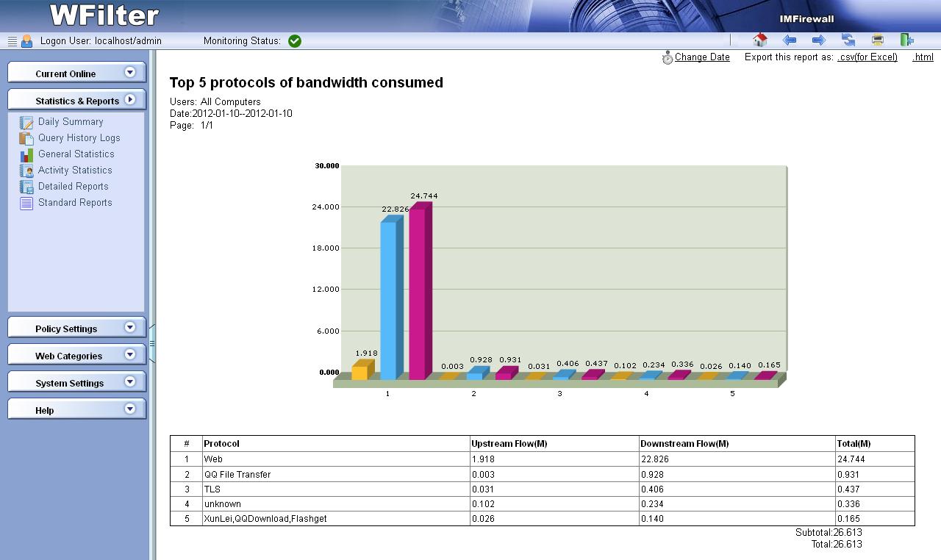Go back using the left arrow icon

pyautogui.click(x=790, y=40)
